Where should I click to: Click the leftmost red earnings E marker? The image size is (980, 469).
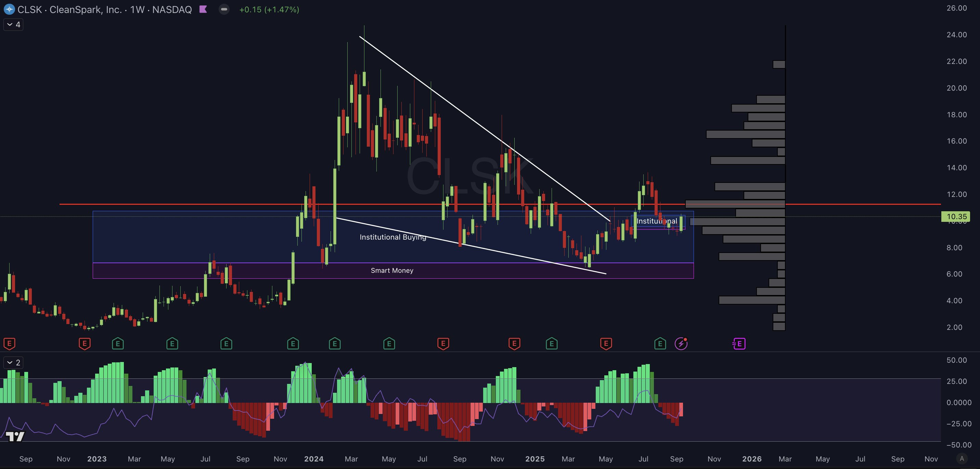9,344
